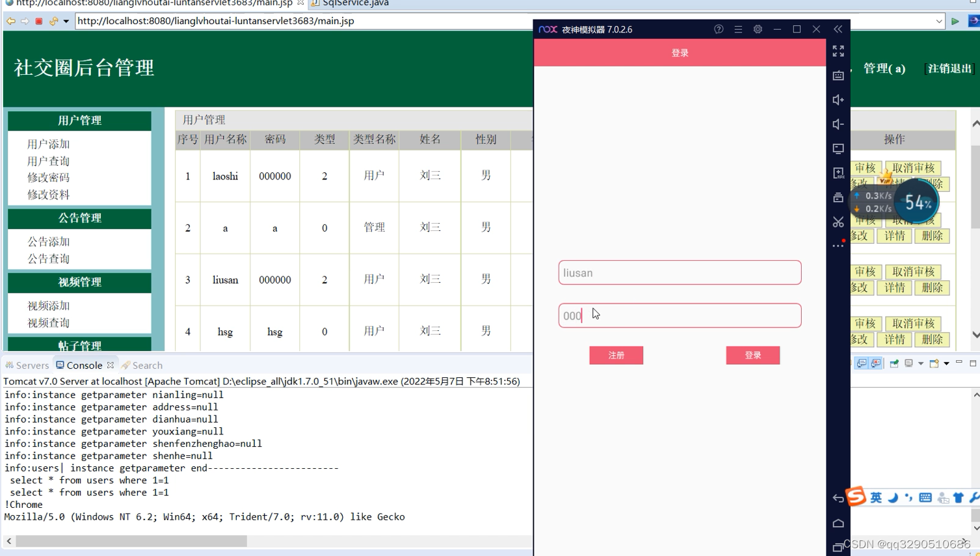Click the Console pin console icon
980x556 pixels.
point(894,364)
